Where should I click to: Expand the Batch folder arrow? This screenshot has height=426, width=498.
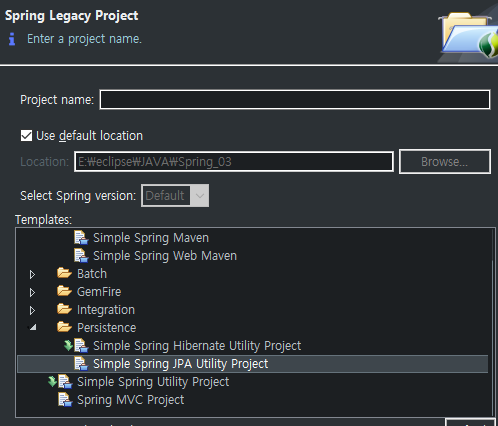pyautogui.click(x=32, y=274)
